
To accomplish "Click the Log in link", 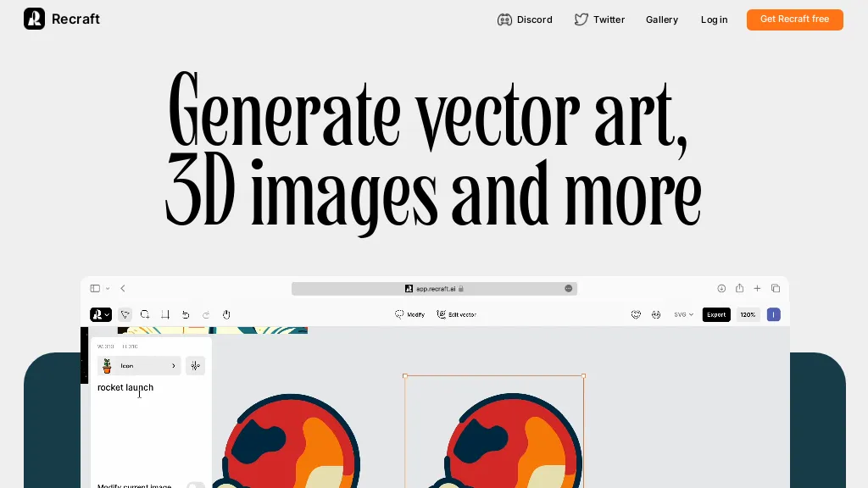I will 714,19.
